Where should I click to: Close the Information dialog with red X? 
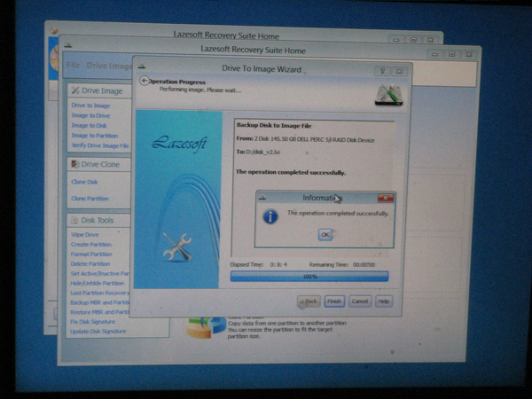[x=386, y=198]
